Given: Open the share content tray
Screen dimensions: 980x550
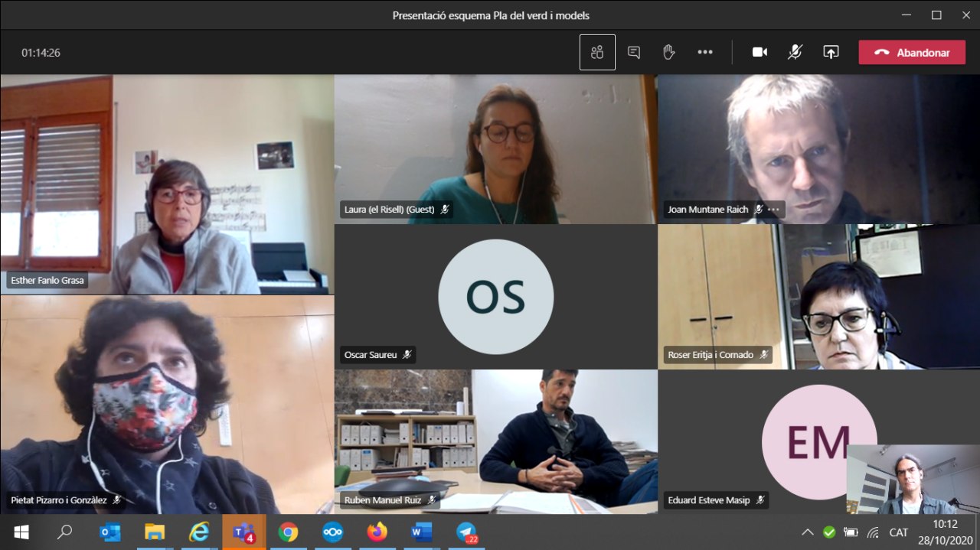Looking at the screenshot, I should tap(831, 52).
